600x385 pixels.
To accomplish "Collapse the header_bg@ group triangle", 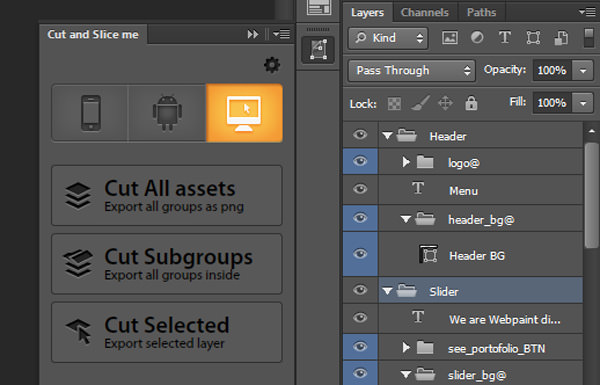I will coord(406,219).
